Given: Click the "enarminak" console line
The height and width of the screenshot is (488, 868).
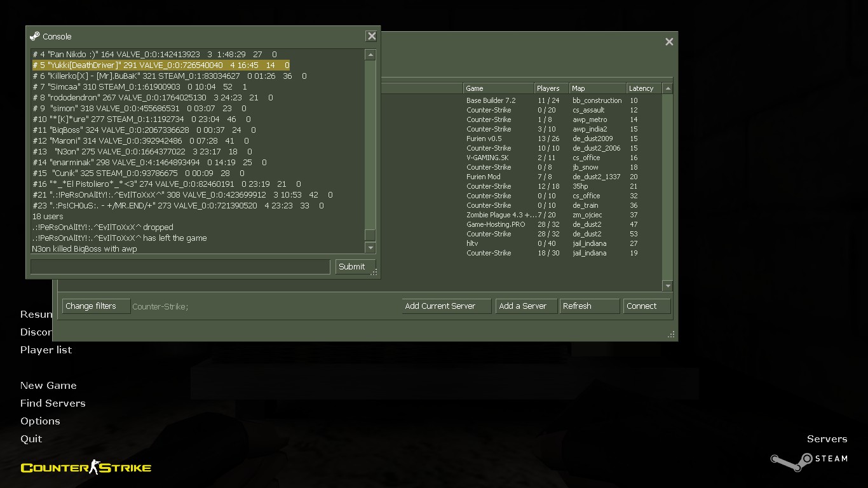Looking at the screenshot, I should pos(150,163).
